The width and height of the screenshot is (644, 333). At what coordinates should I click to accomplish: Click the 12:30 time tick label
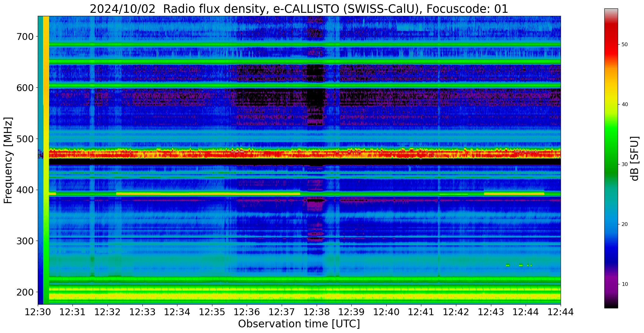(x=38, y=312)
